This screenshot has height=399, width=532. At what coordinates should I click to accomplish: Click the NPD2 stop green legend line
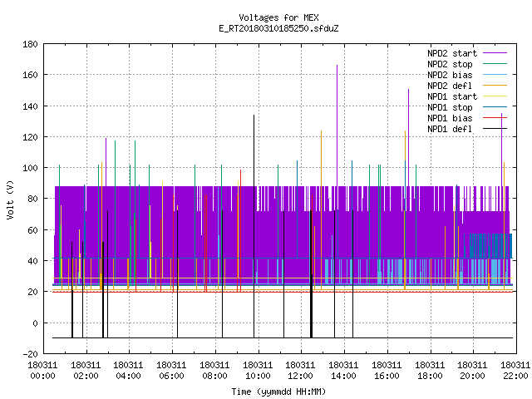click(495, 64)
